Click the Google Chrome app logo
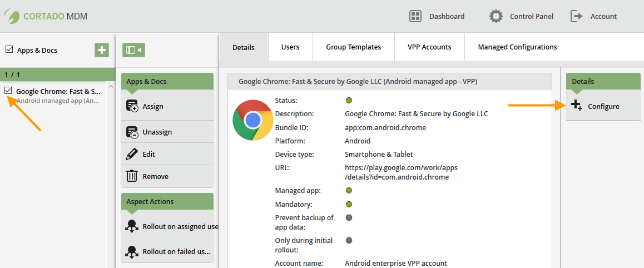Image resolution: width=644 pixels, height=268 pixels. coord(252,120)
